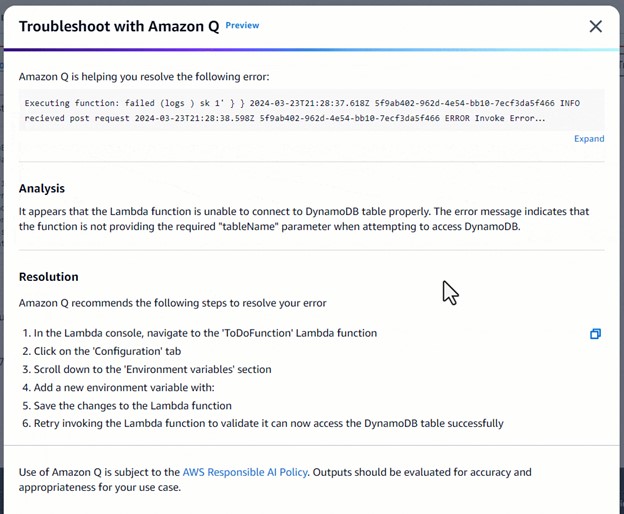624x514 pixels.
Task: Click the Preview badge beside the title
Action: coord(242,26)
